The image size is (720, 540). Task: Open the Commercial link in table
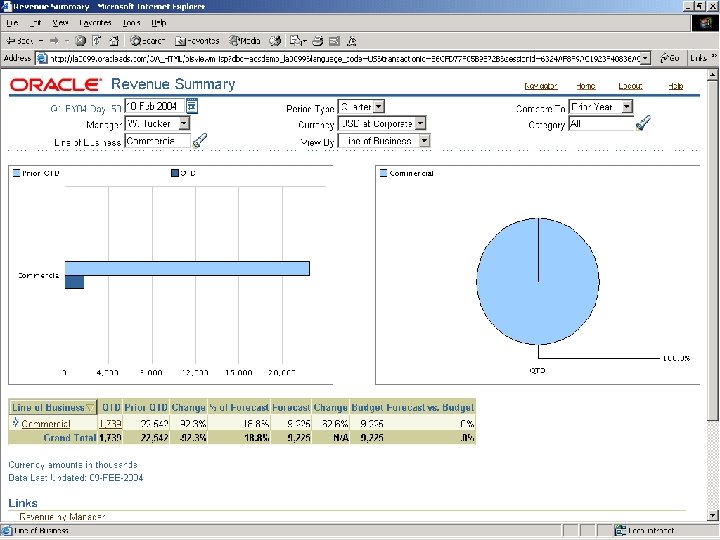(46, 423)
